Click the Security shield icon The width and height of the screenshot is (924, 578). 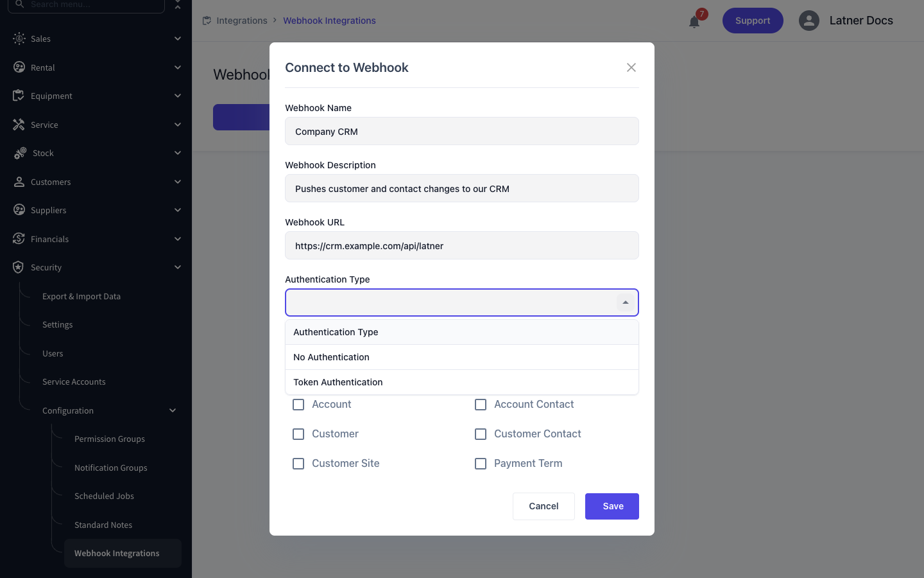(x=19, y=267)
